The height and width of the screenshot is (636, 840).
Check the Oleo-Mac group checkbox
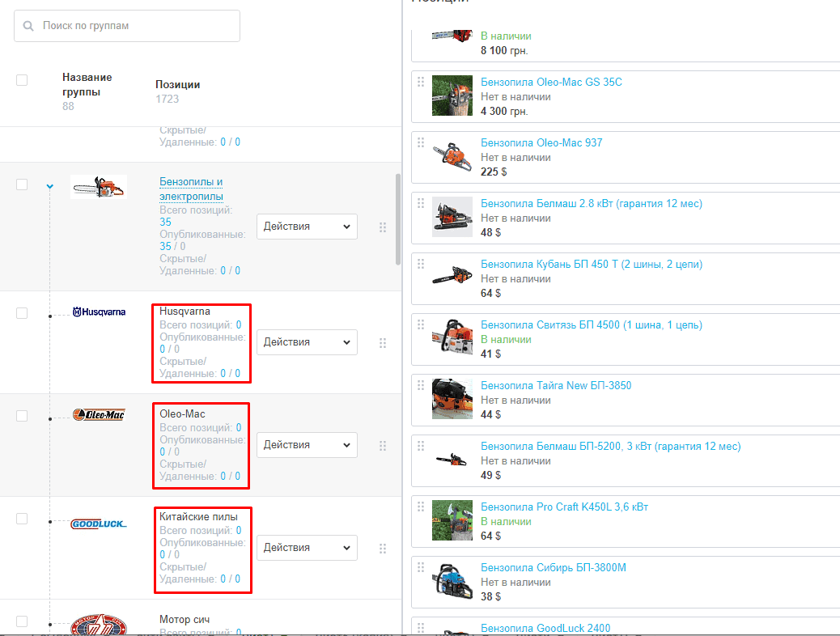(x=22, y=416)
